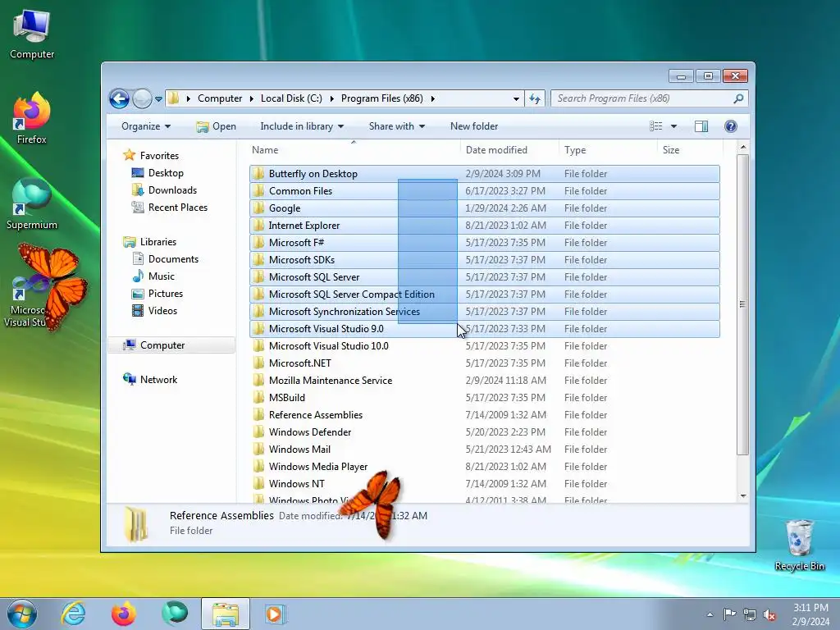Sort by Date modified column header
The width and height of the screenshot is (840, 630).
[x=509, y=150]
